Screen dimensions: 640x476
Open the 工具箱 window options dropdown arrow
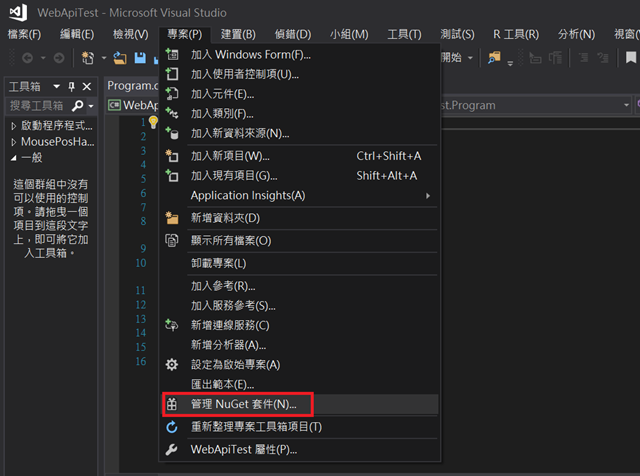click(x=56, y=87)
